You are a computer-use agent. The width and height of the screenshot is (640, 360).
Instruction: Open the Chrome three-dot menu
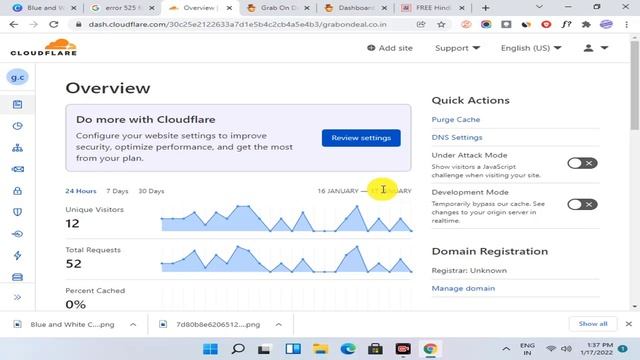[x=626, y=24]
